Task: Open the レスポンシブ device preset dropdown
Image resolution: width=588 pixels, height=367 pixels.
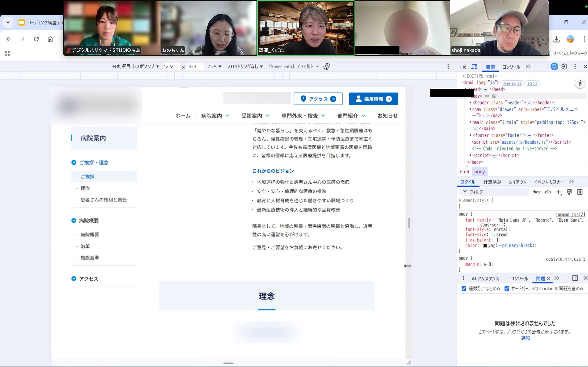Action: click(143, 66)
